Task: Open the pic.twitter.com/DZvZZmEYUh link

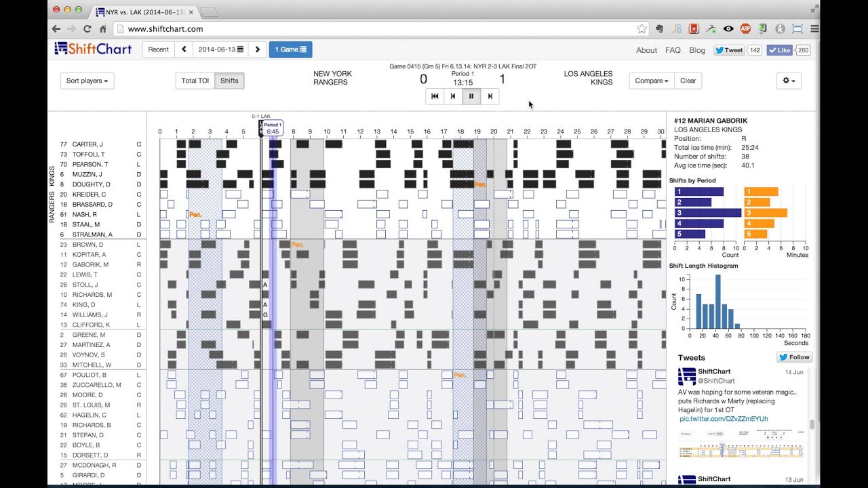Action: (724, 419)
